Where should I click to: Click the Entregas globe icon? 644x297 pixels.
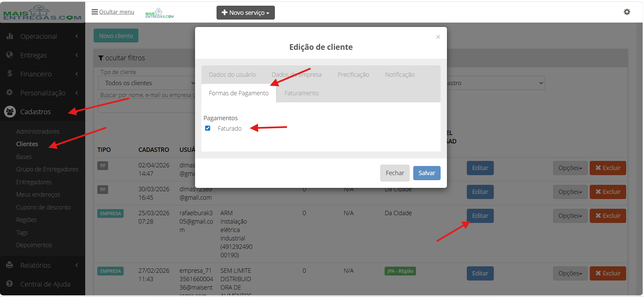coord(10,55)
